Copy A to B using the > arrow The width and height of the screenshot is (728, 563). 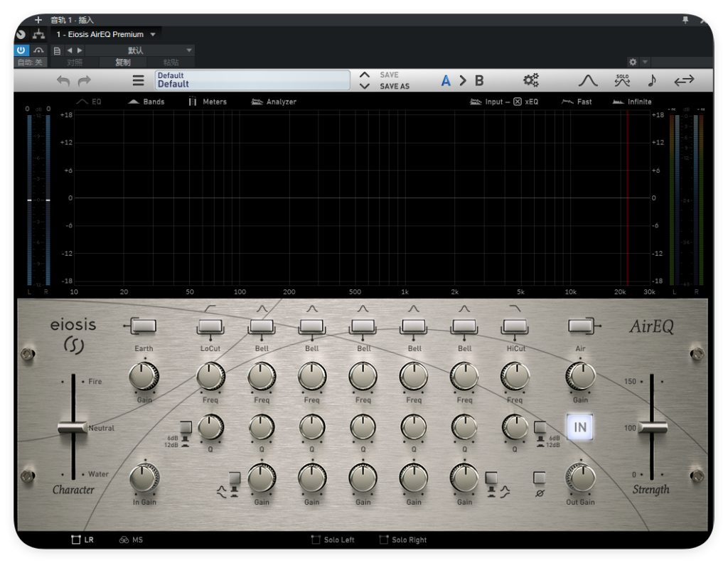(x=462, y=81)
